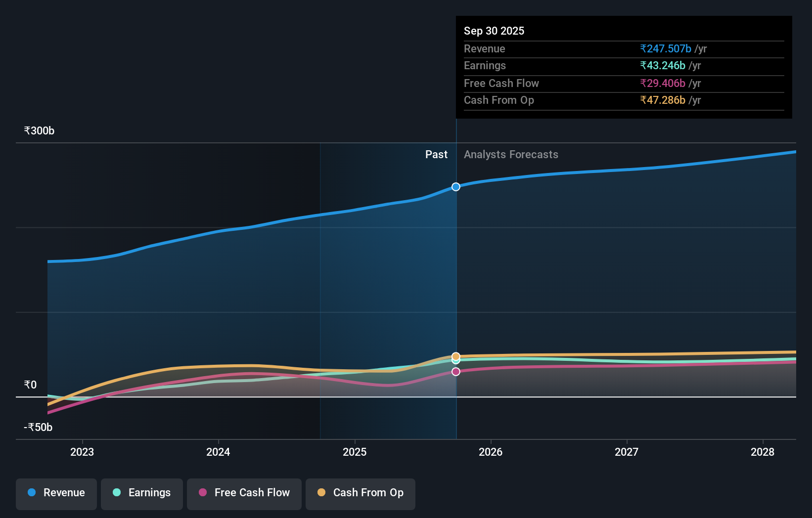812x518 pixels.
Task: Select the Past section label
Action: (x=436, y=155)
